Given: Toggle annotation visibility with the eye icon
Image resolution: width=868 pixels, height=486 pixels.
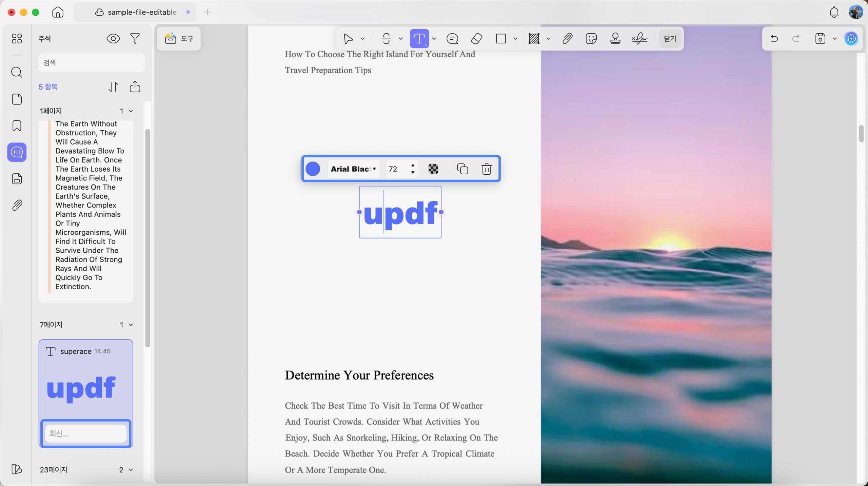Looking at the screenshot, I should tap(113, 39).
